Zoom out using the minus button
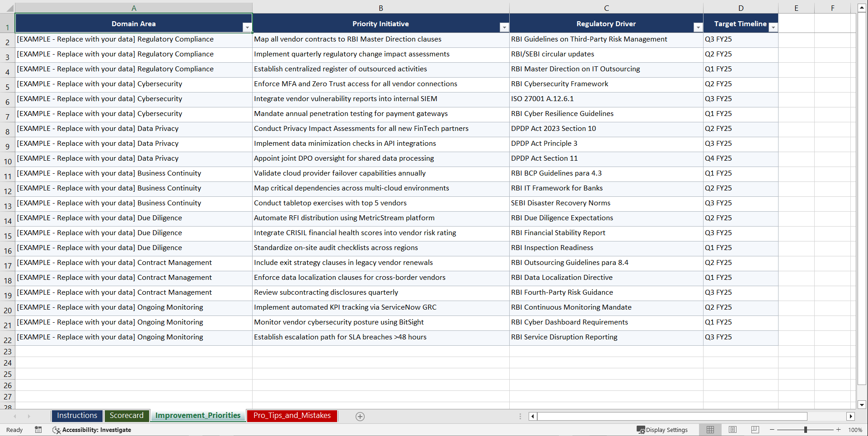This screenshot has height=436, width=868. pyautogui.click(x=772, y=430)
